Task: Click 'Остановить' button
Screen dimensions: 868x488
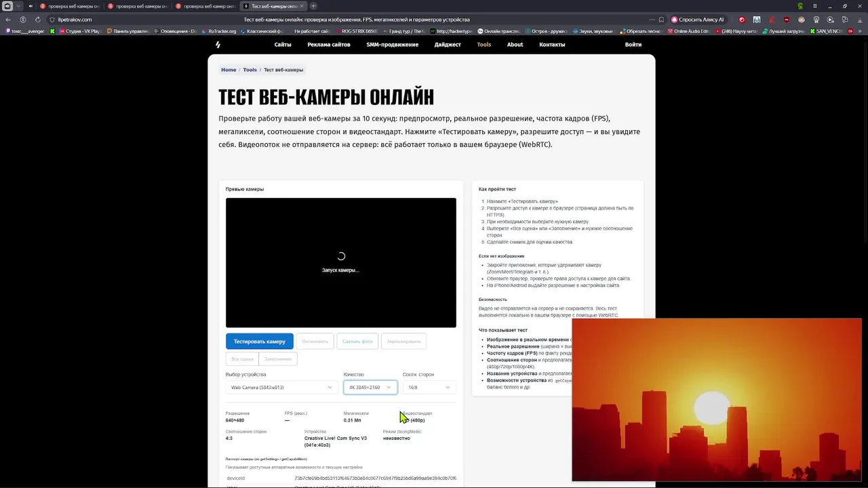Action: 315,342
